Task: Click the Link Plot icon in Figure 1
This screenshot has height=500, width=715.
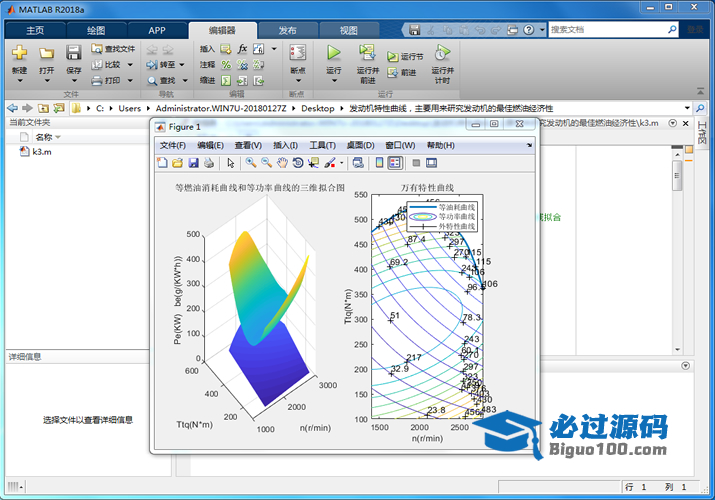Action: click(358, 163)
